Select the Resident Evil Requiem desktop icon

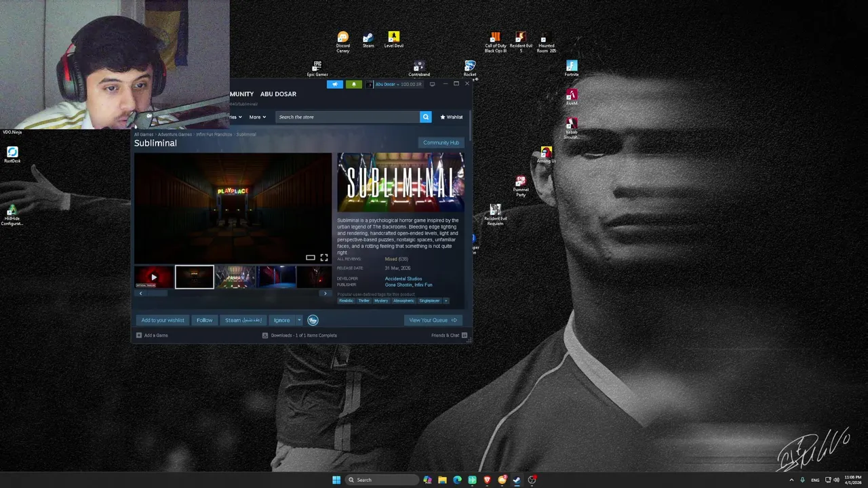pos(496,216)
